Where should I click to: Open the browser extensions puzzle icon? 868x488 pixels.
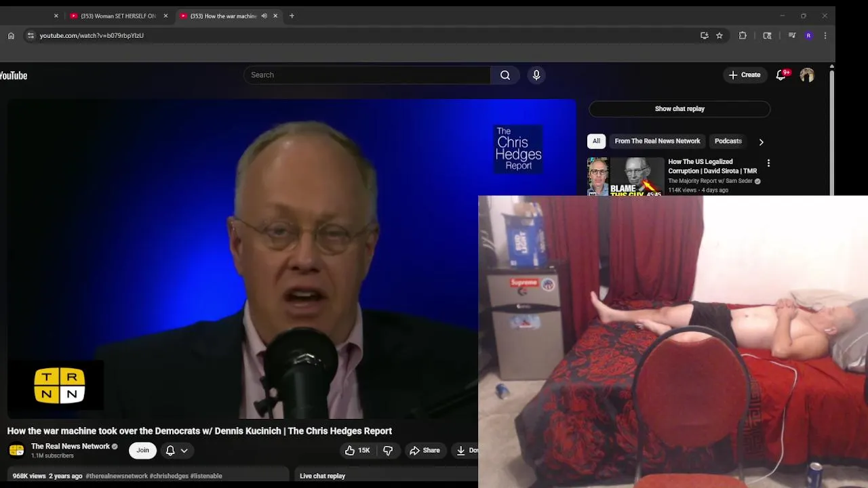coord(743,35)
